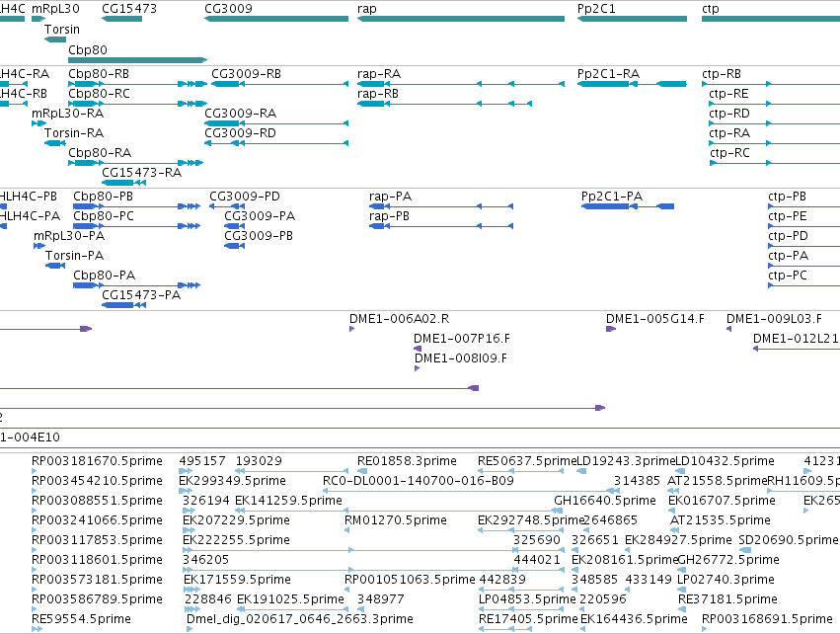Click transcript Torsin-RA
The height and width of the screenshot is (634, 840).
74,133
